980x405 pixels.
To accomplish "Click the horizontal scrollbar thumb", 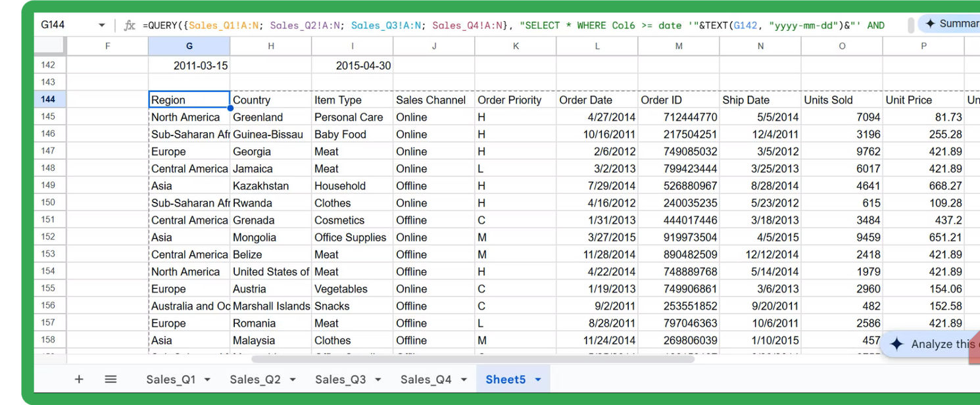I will click(472, 359).
